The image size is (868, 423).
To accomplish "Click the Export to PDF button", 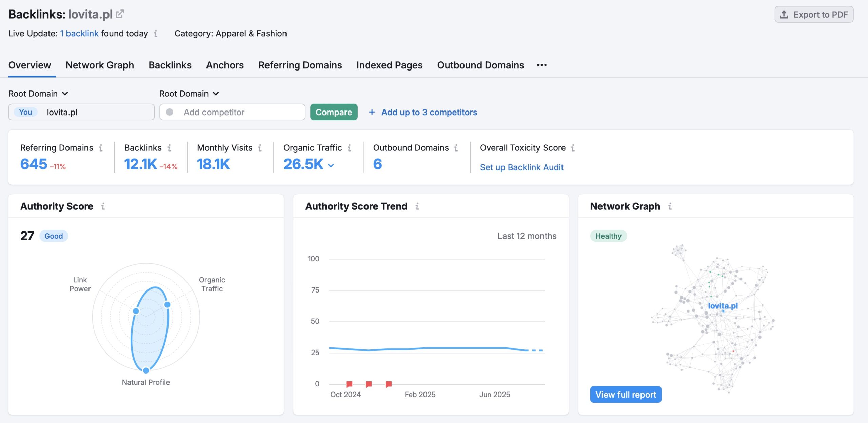I will point(814,15).
